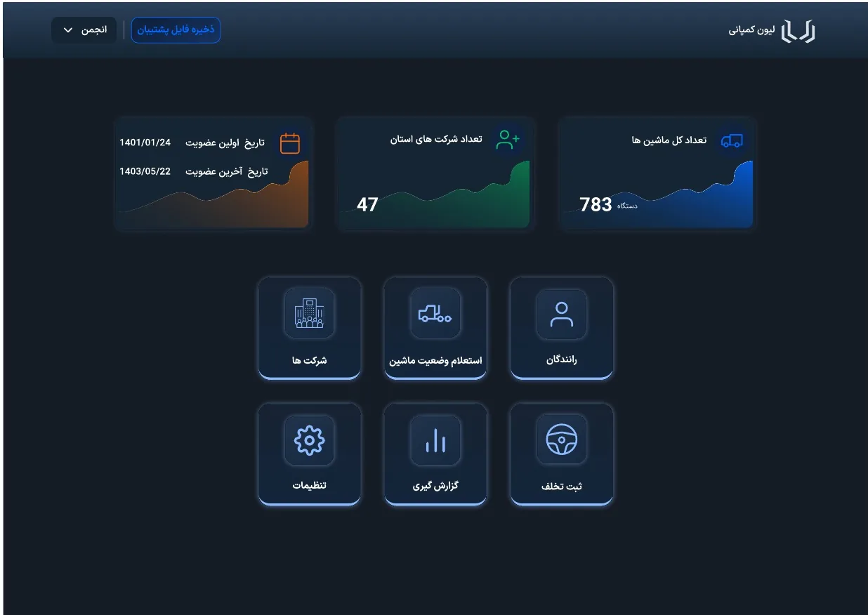Click the تعداد شرکت های استان heading
Image resolution: width=868 pixels, height=615 pixels.
[x=436, y=140]
